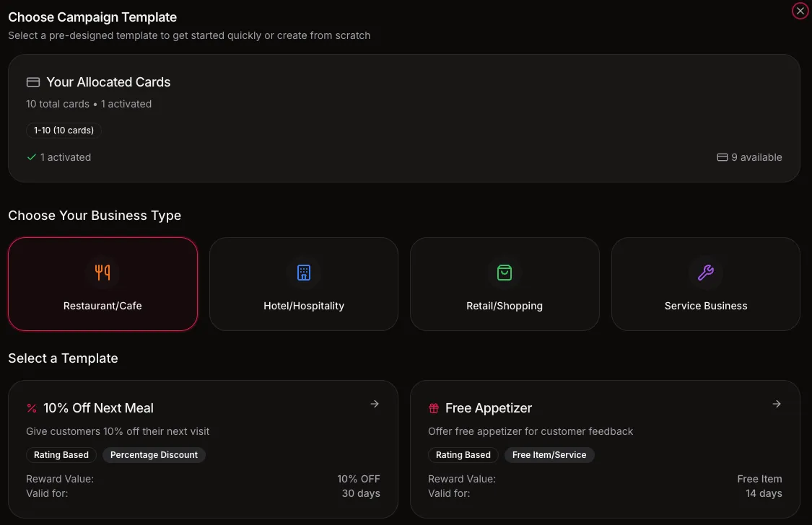Click the gift icon beside Free Appetizer

tap(434, 408)
